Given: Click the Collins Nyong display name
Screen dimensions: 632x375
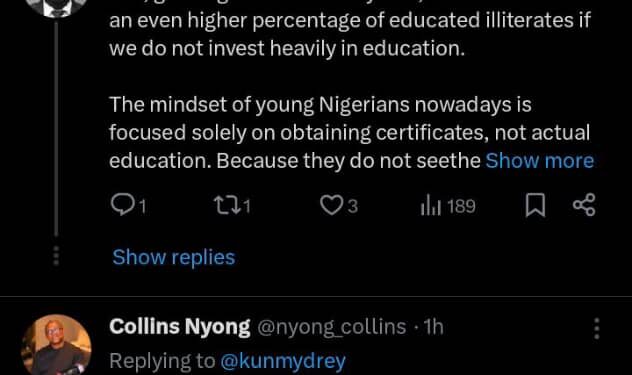Looking at the screenshot, I should [180, 327].
